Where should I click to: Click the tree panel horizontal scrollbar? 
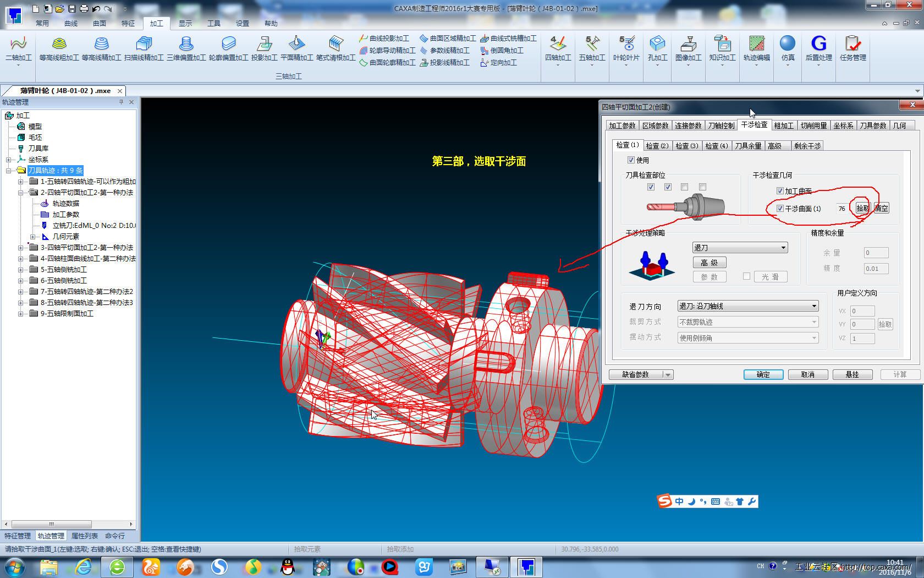pos(52,524)
